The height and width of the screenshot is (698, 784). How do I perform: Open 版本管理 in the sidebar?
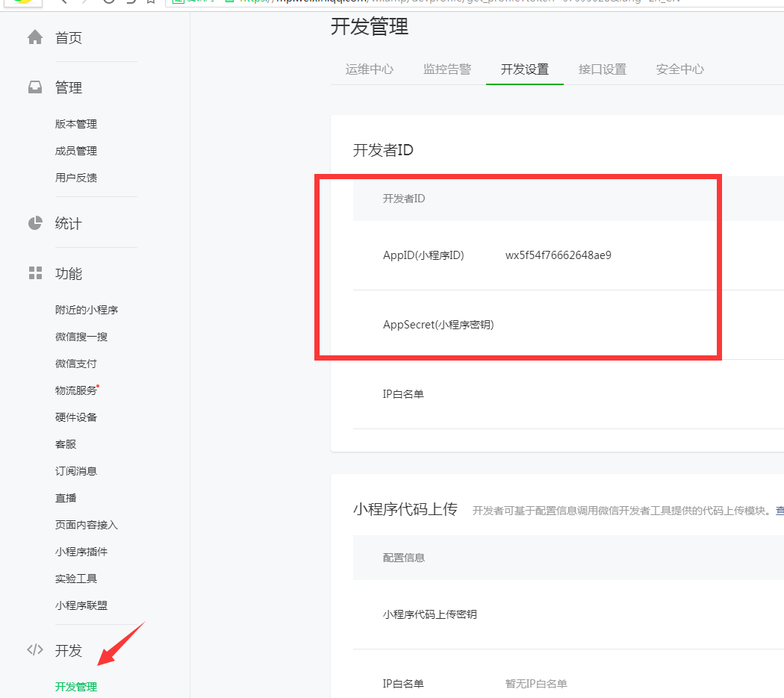pos(76,124)
